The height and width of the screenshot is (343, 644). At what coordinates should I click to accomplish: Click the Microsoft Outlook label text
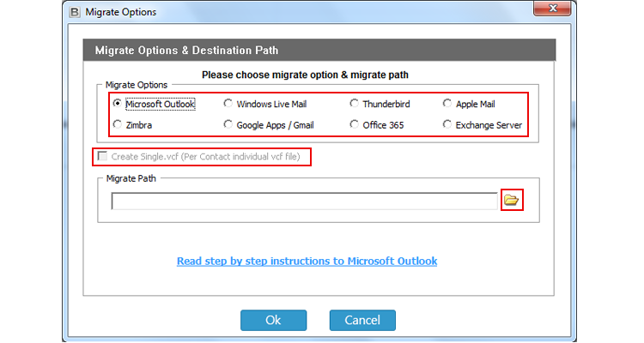(x=161, y=105)
